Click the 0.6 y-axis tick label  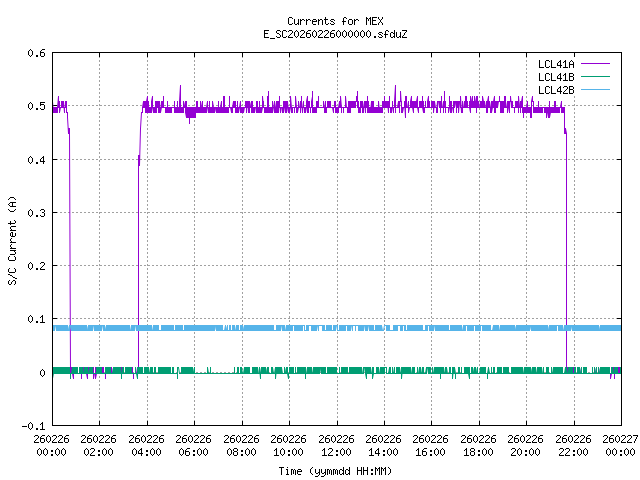click(x=36, y=54)
